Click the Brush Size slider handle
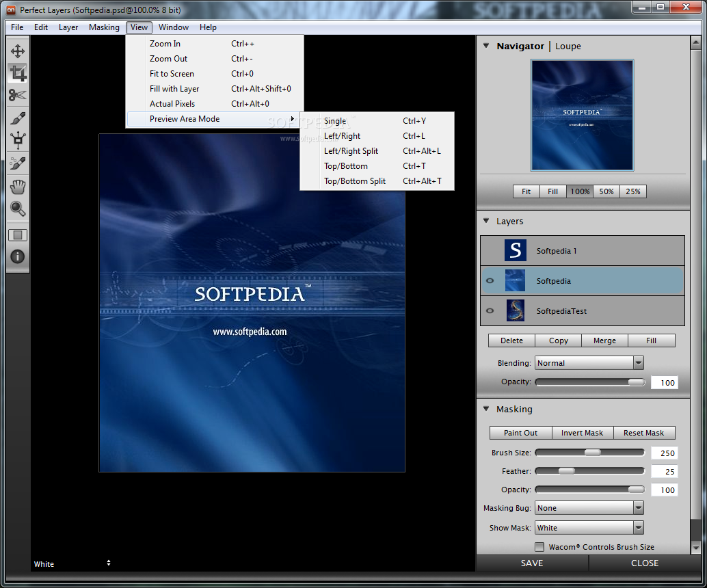The image size is (707, 588). (x=593, y=453)
